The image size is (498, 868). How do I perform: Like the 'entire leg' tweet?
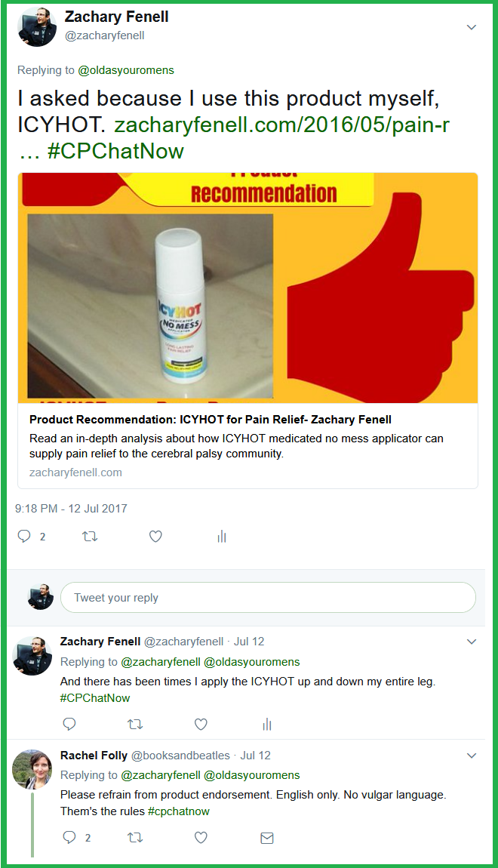click(x=201, y=724)
